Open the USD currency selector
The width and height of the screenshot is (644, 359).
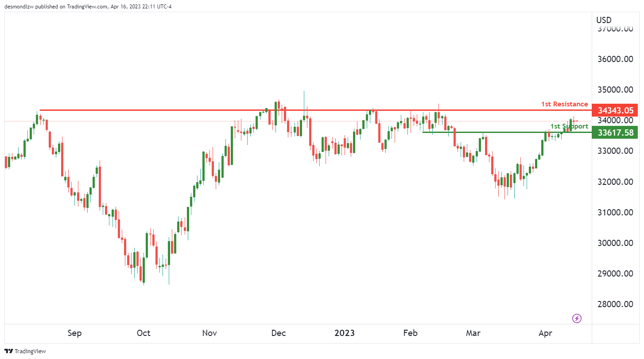[x=603, y=20]
